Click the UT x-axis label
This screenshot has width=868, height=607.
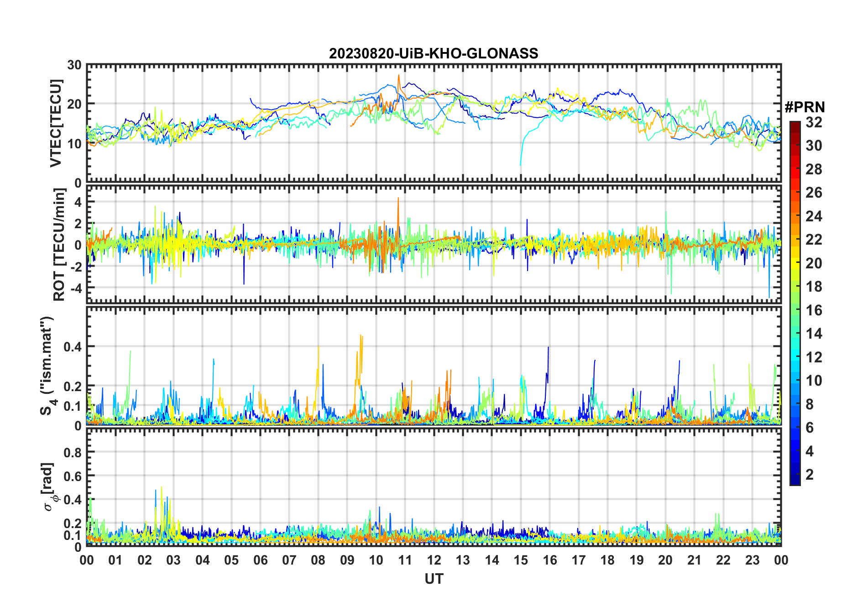point(434,579)
